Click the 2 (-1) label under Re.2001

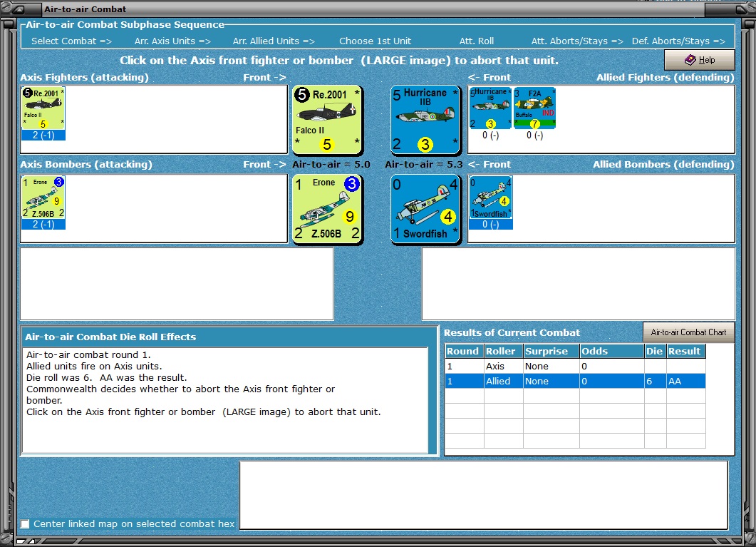pos(43,135)
